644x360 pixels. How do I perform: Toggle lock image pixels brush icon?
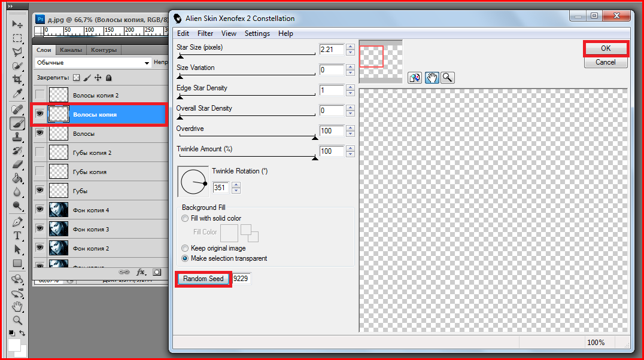click(87, 78)
